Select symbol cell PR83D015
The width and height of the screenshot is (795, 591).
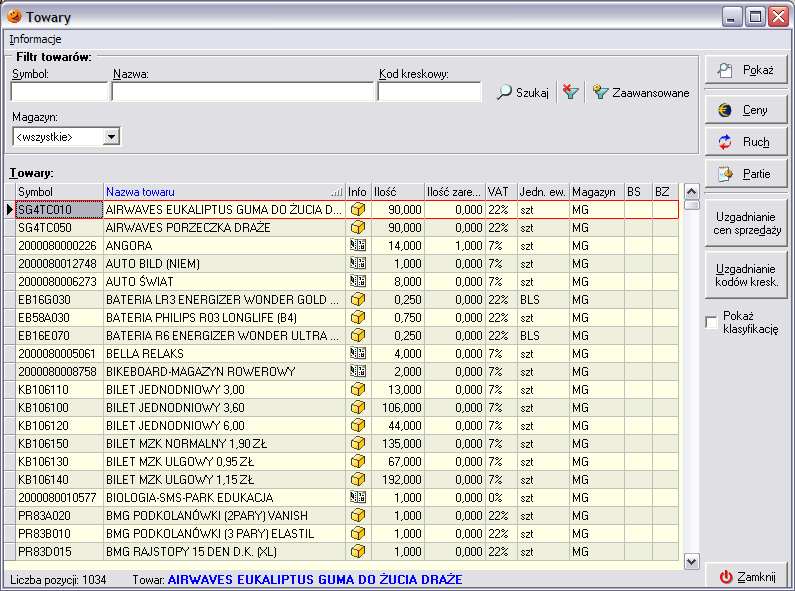pos(59,551)
